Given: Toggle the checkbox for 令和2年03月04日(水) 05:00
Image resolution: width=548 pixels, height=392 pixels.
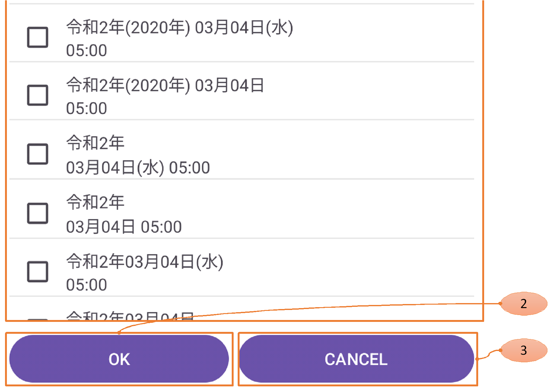Looking at the screenshot, I should tap(38, 272).
